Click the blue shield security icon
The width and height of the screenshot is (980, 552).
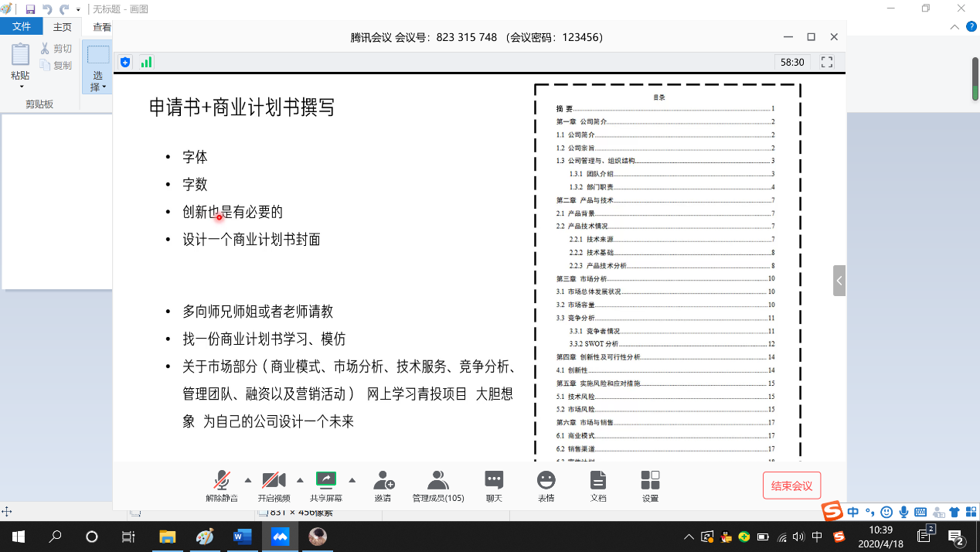(125, 62)
